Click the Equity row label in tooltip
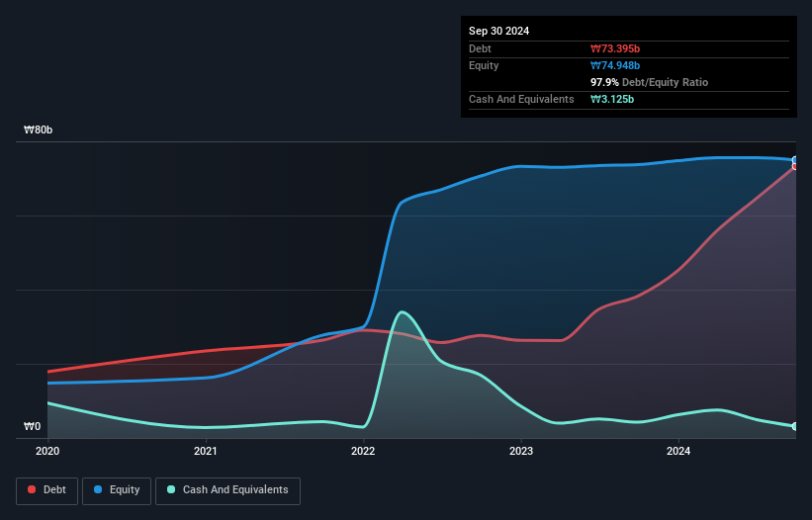Image resolution: width=812 pixels, height=520 pixels. click(x=484, y=65)
